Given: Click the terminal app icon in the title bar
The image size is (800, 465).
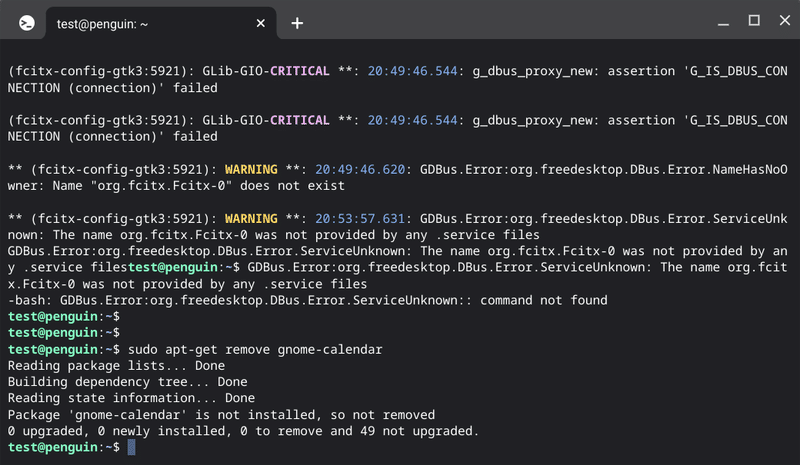Looking at the screenshot, I should [27, 23].
